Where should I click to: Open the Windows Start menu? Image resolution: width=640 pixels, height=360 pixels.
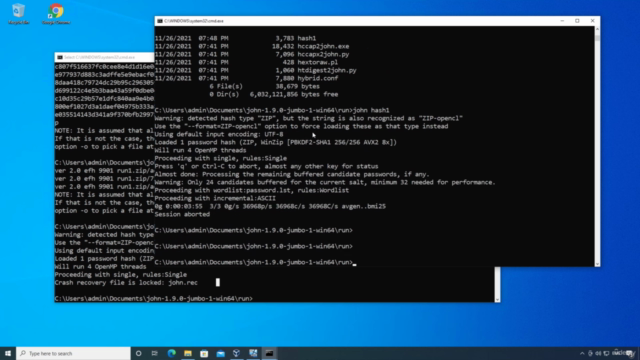(8, 353)
